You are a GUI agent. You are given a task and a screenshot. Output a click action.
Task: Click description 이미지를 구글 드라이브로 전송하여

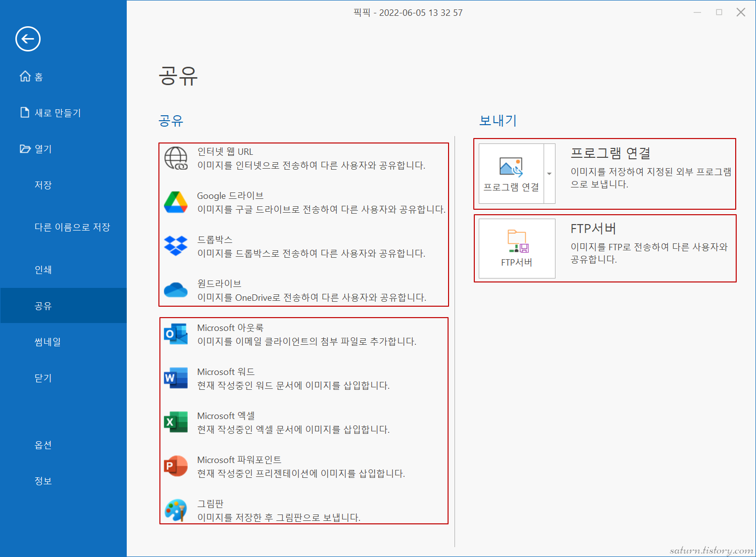click(321, 209)
